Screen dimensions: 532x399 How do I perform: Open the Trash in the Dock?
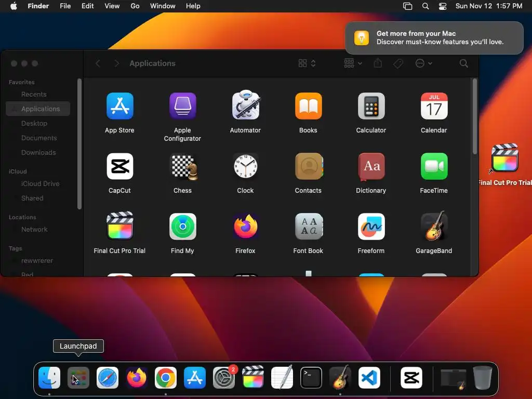(483, 378)
